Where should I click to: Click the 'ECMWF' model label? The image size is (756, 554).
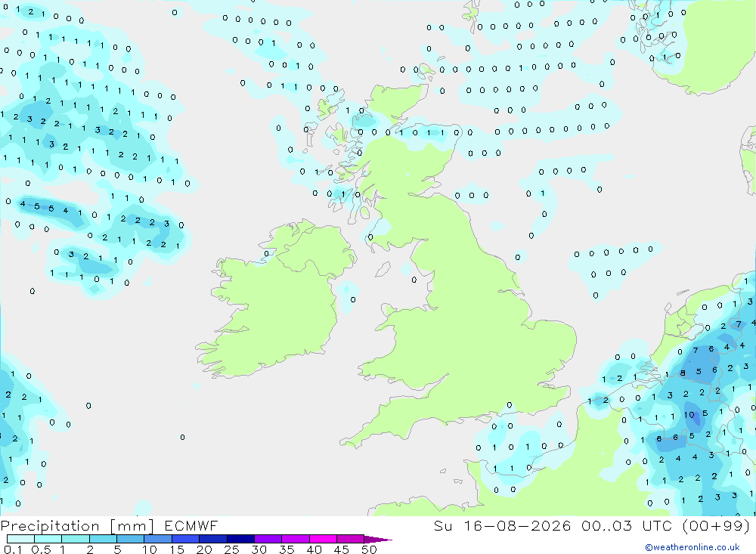click(x=191, y=525)
